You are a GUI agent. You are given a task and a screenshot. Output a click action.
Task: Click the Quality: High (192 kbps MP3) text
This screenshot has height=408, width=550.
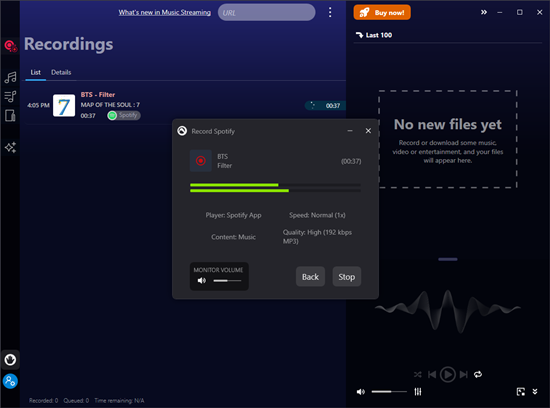(x=317, y=237)
